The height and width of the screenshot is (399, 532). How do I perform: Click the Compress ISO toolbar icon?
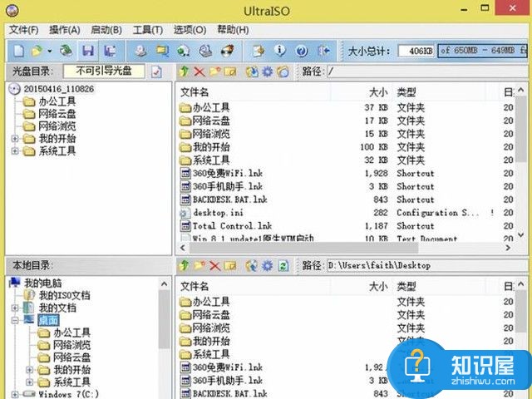(x=162, y=51)
